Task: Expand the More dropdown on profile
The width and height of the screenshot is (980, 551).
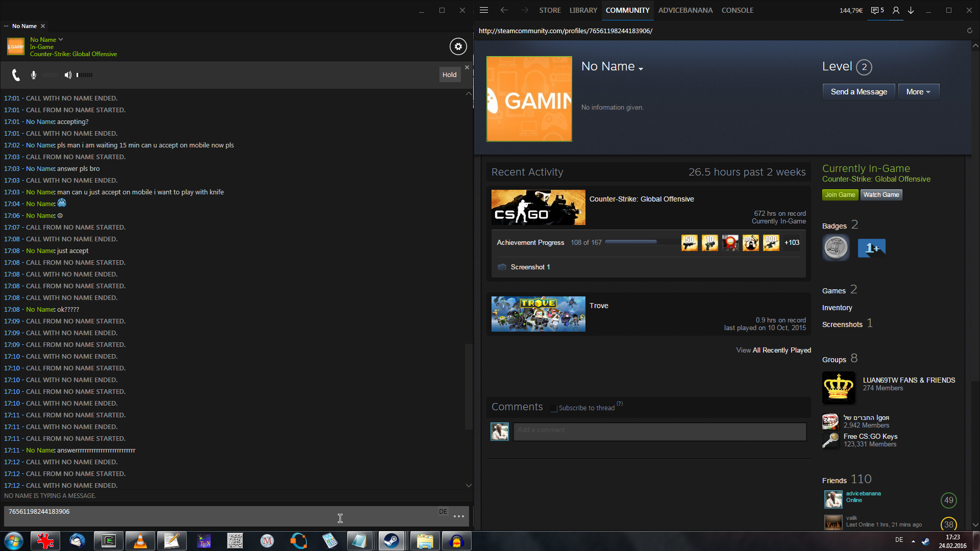Action: coord(918,92)
